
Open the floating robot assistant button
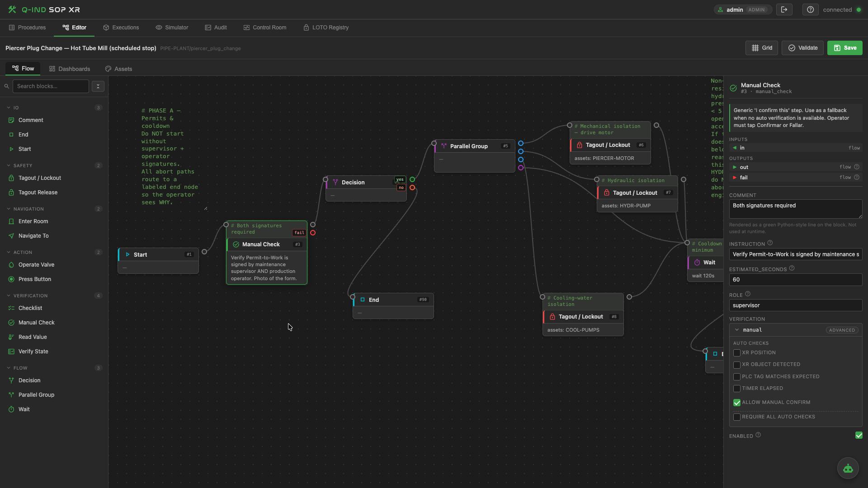848,469
